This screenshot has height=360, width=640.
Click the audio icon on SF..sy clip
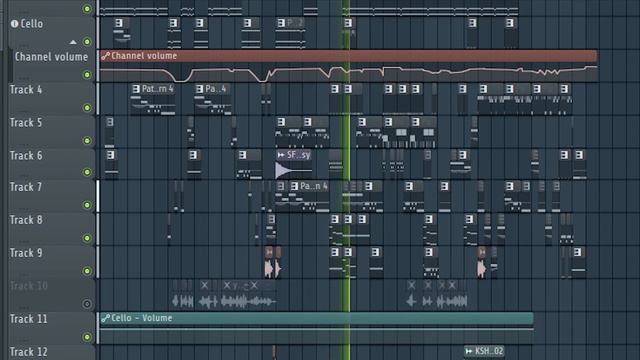281,155
